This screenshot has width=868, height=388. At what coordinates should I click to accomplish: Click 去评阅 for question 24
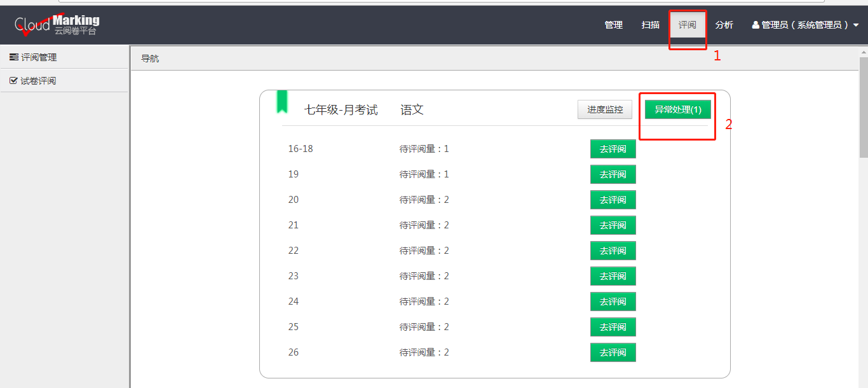[x=613, y=301]
